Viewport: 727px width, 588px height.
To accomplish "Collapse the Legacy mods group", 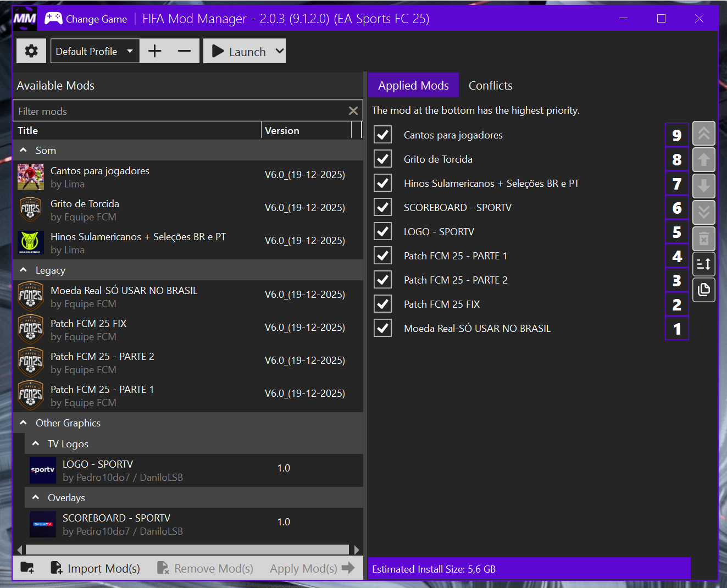I will click(x=24, y=270).
